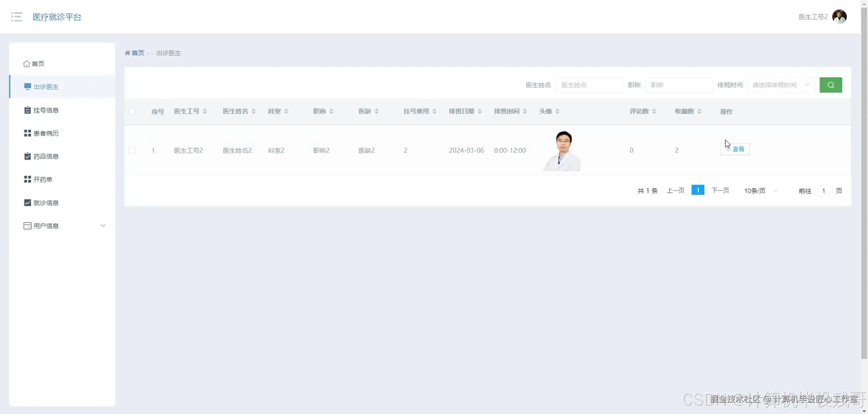The image size is (868, 414).
Task: Click the user avatar next to 医生工号2
Action: [840, 16]
